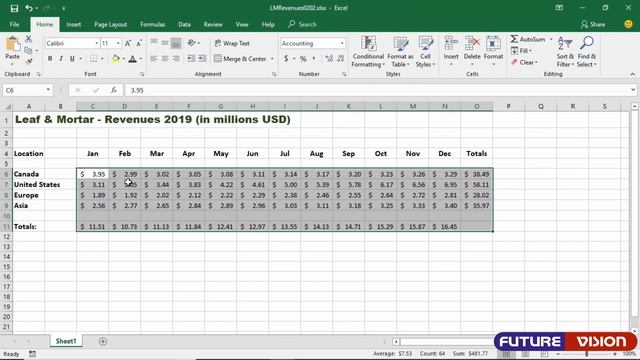Toggle Wrap Text
This screenshot has height=360, width=640.
click(x=232, y=43)
